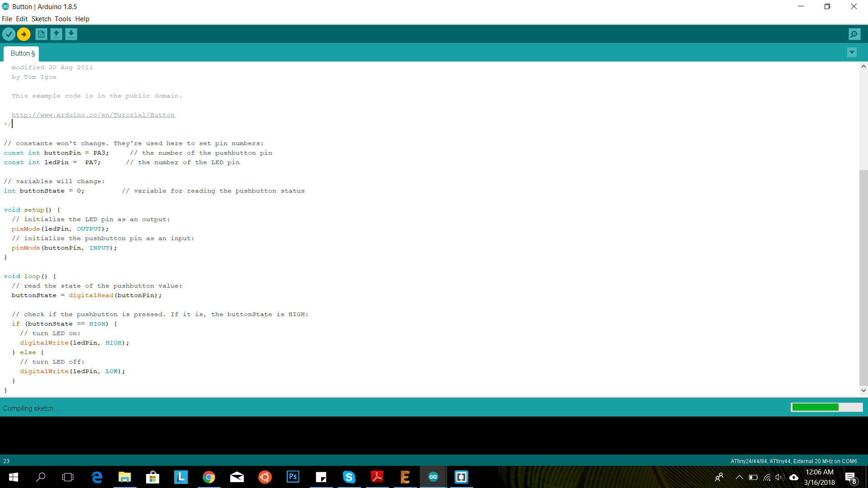Click the green compile progress bar
Viewport: 868px width, 488px height.
tap(826, 407)
